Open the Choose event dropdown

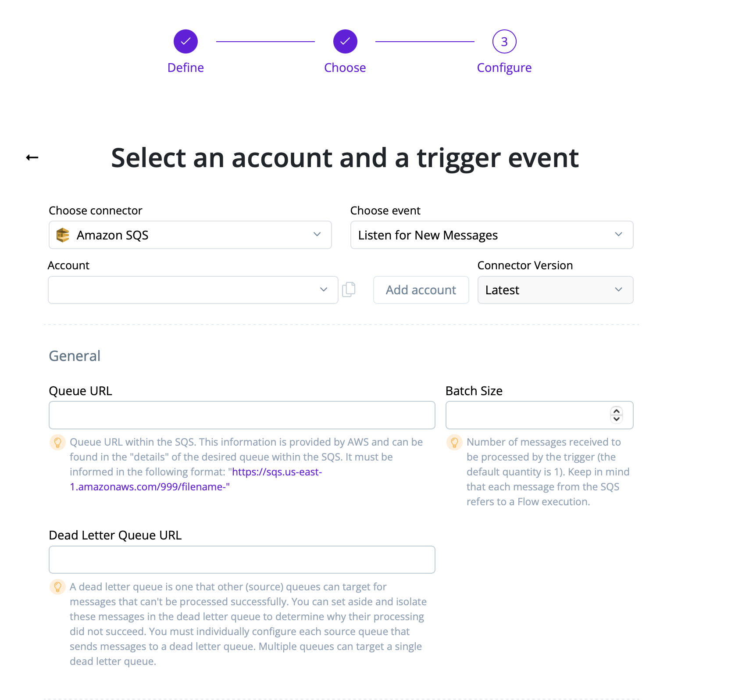click(x=618, y=235)
